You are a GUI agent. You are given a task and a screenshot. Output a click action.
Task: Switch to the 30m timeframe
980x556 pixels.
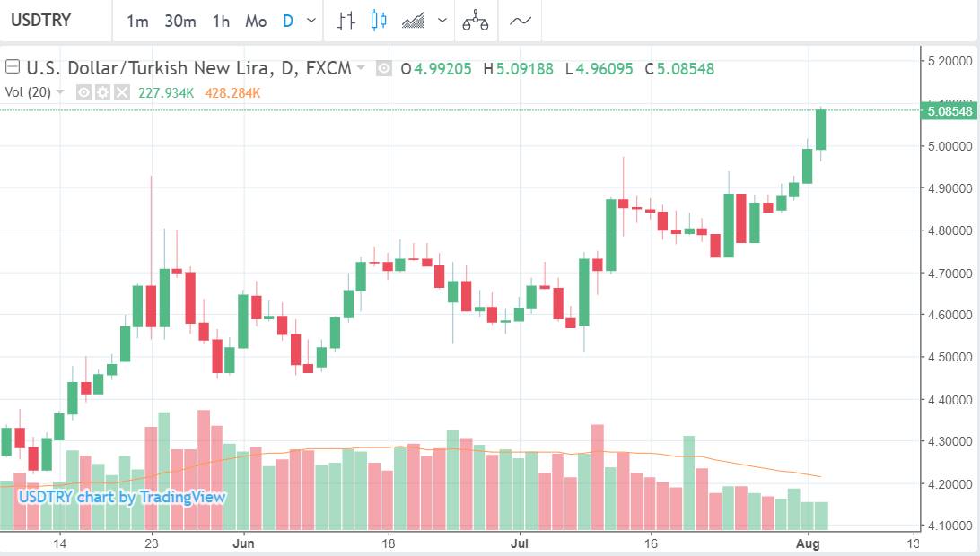(x=180, y=22)
